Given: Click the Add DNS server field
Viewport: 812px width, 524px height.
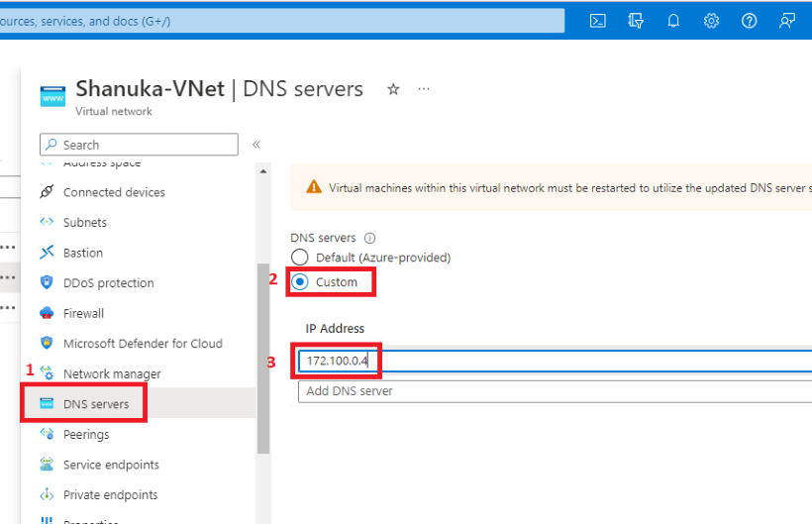Looking at the screenshot, I should (x=556, y=391).
